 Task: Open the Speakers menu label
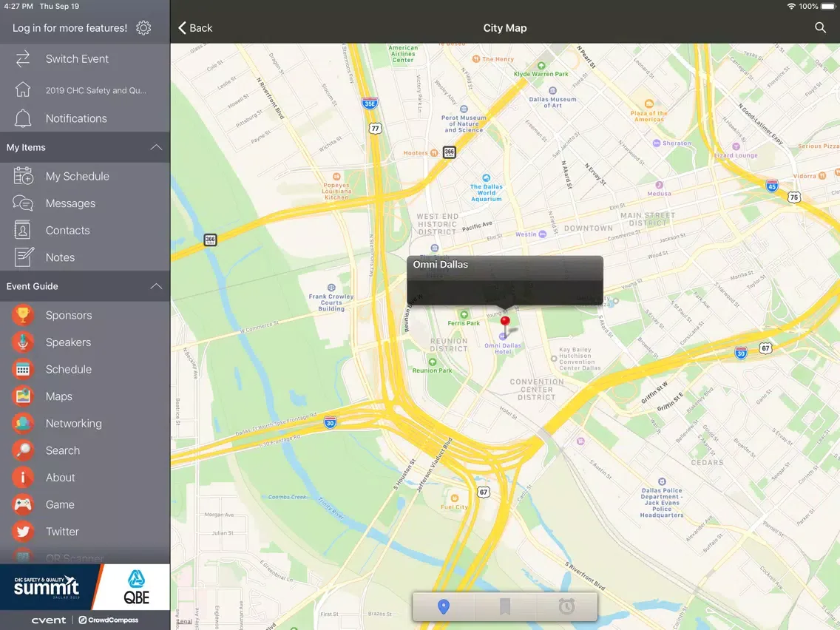pos(68,342)
